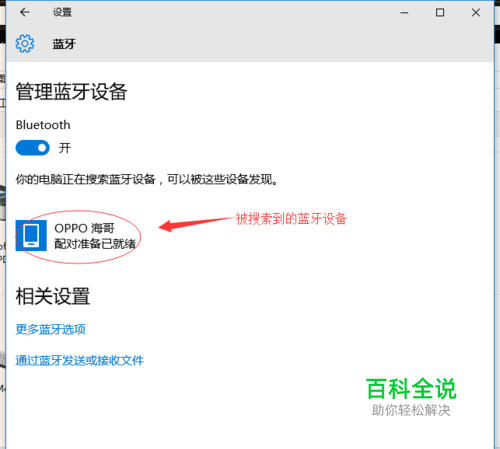Click the 开 state label beside switch
500x449 pixels.
tap(65, 148)
